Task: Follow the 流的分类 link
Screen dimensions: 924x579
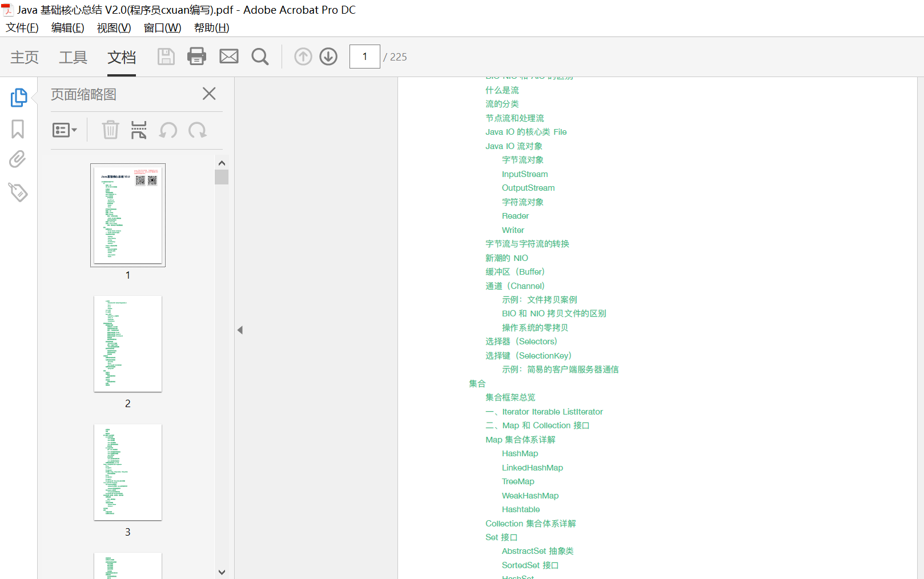Action: tap(502, 104)
